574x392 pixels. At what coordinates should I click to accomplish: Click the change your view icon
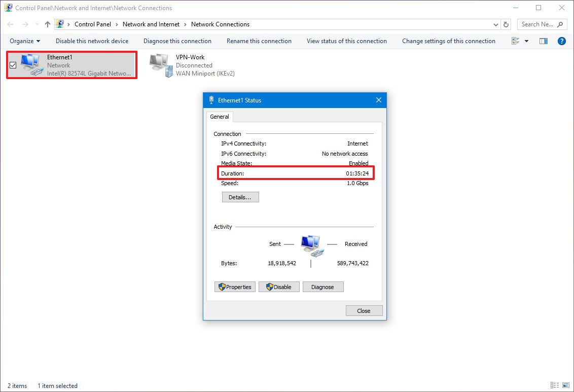click(x=515, y=41)
